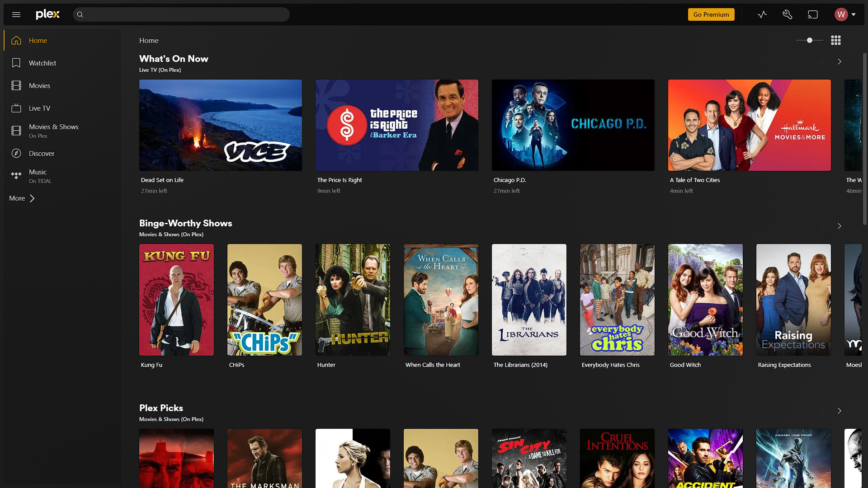Click the Home house icon

point(16,40)
